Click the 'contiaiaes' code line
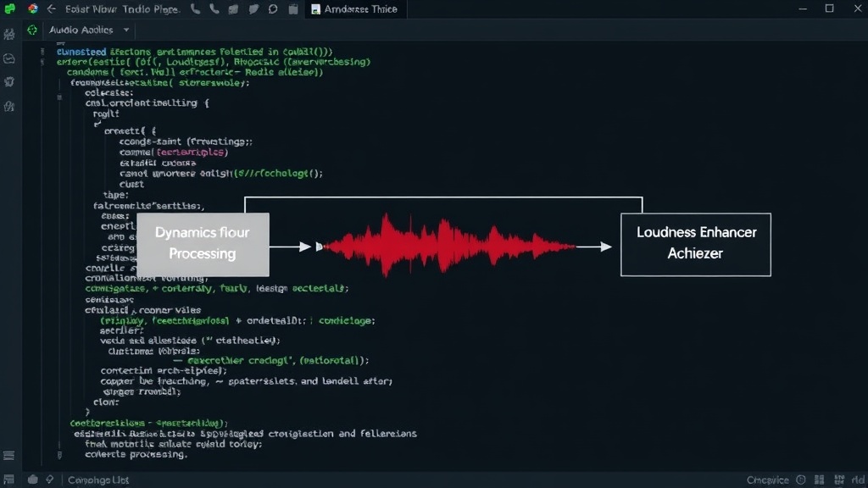 coord(109,299)
